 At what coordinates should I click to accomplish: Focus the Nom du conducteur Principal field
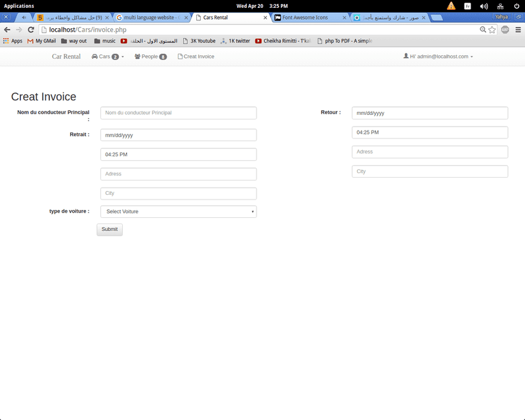click(x=178, y=113)
